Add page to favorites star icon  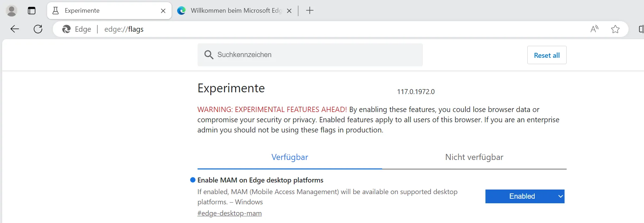[x=615, y=29]
